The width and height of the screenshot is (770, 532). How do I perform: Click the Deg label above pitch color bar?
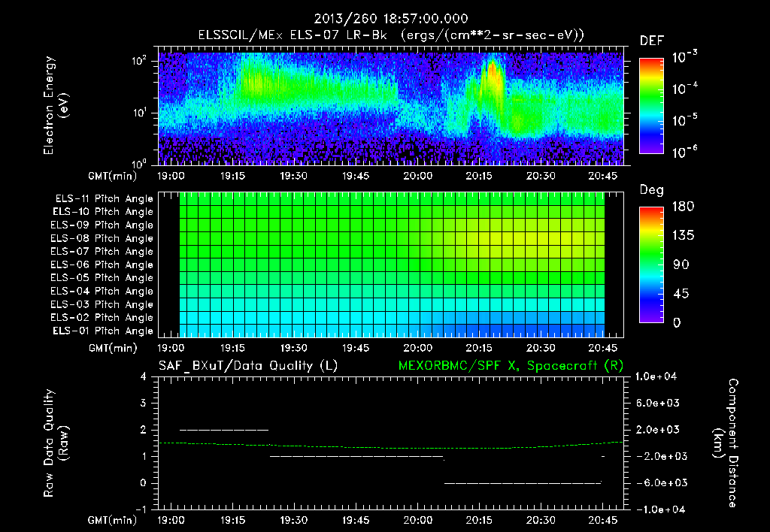pyautogui.click(x=651, y=190)
